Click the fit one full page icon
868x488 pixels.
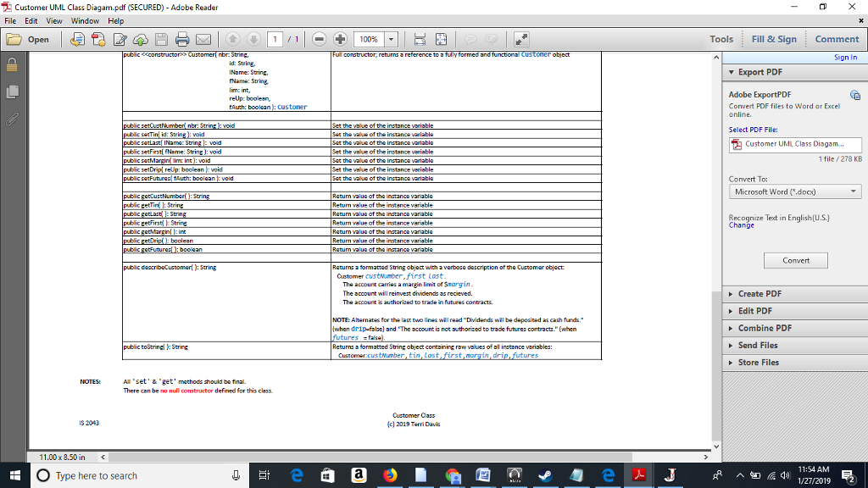(x=441, y=39)
